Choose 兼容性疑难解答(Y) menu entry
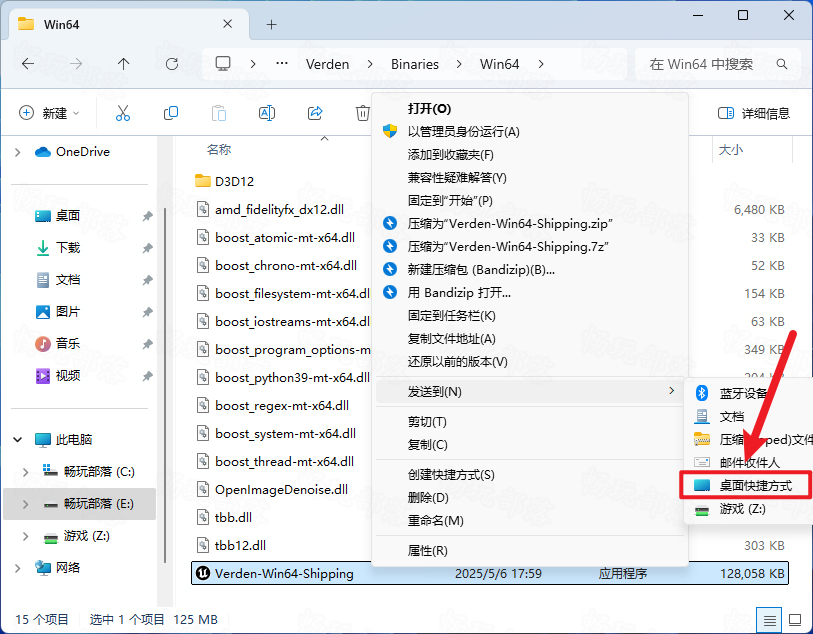Viewport: 813px width, 634px height. pyautogui.click(x=532, y=178)
